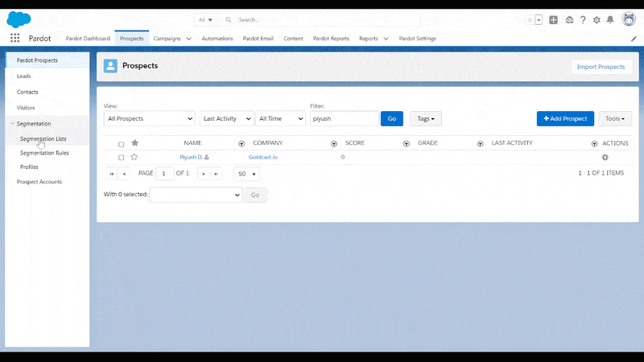Open the actions gear for Piyush D.
Screen dimensions: 644x362
605,157
